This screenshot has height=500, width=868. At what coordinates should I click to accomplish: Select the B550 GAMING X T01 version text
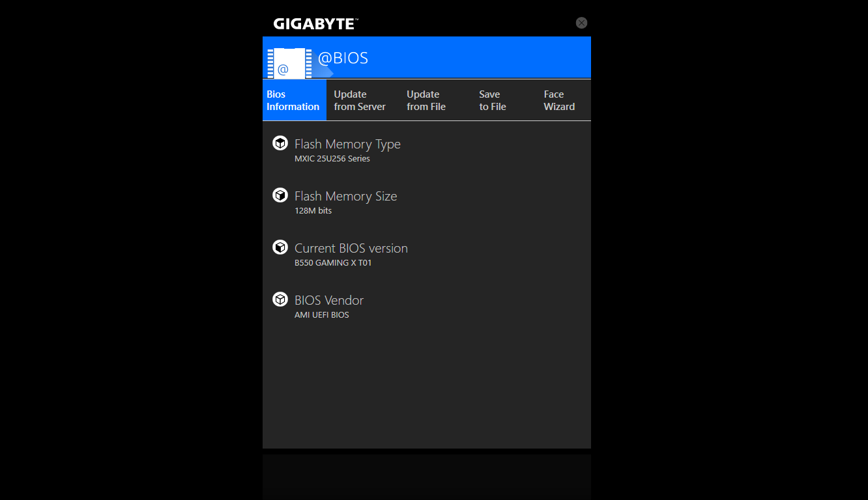click(333, 263)
